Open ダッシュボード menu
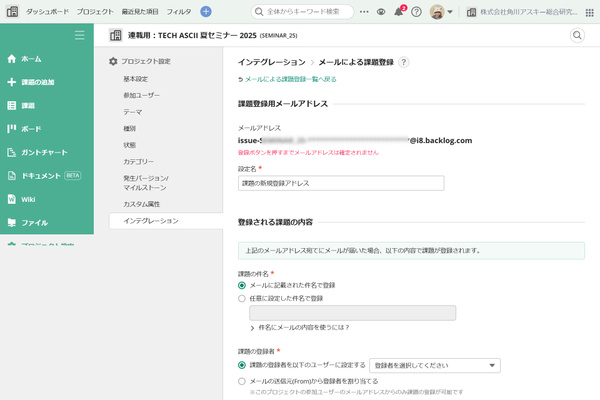 47,12
